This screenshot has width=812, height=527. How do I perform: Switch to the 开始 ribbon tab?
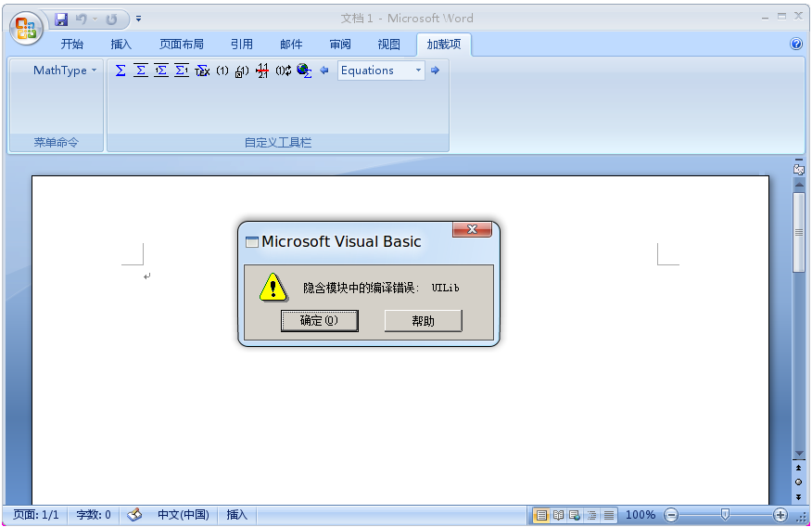point(72,44)
